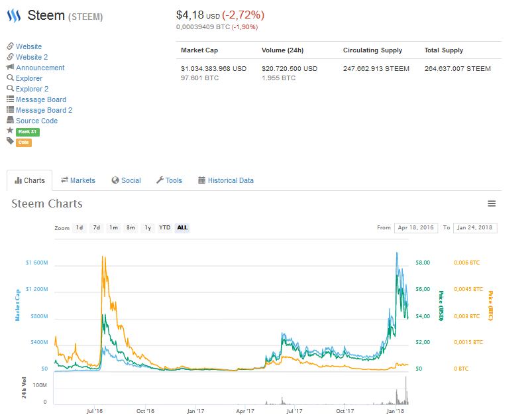Click the star icon beside Rank badge
Screen dimensions: 532x415
[10, 130]
